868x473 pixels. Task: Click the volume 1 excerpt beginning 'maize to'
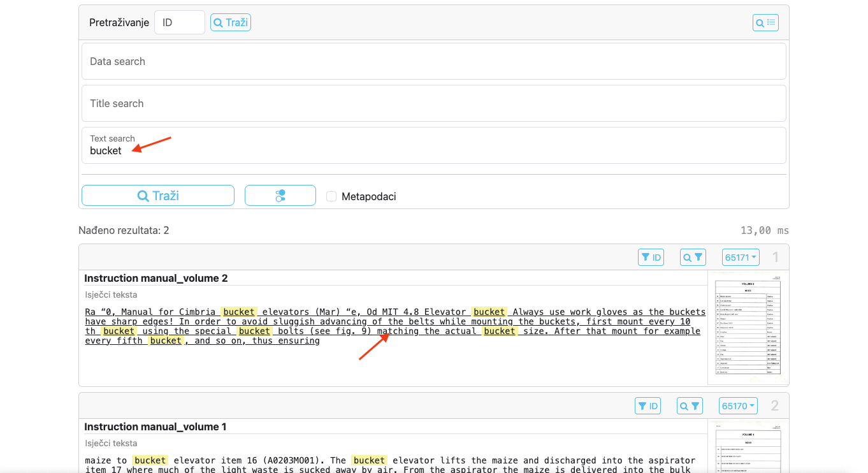[x=390, y=465]
